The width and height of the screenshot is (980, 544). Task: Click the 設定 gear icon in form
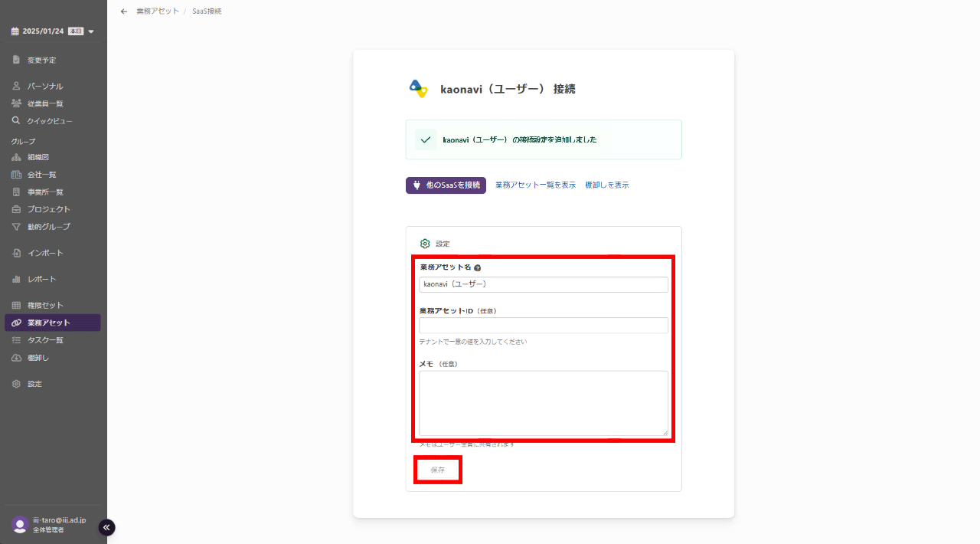(425, 244)
